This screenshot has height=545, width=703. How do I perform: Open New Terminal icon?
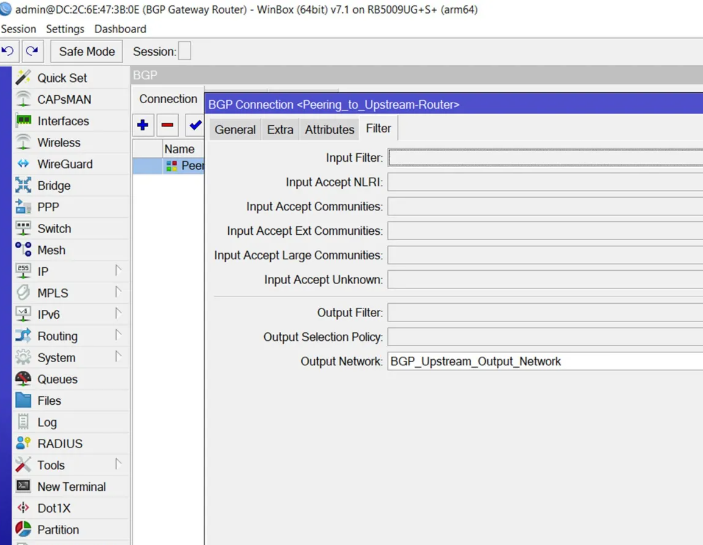[23, 486]
